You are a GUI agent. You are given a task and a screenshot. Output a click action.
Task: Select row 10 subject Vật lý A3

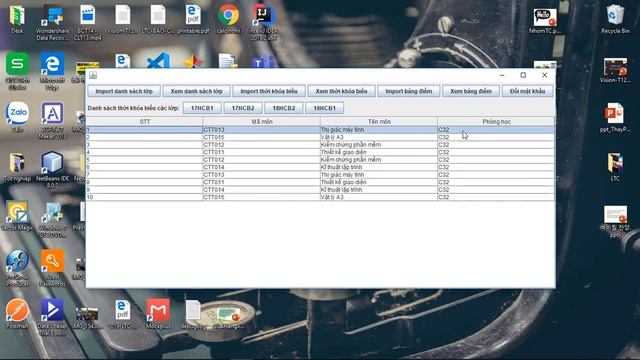point(379,197)
